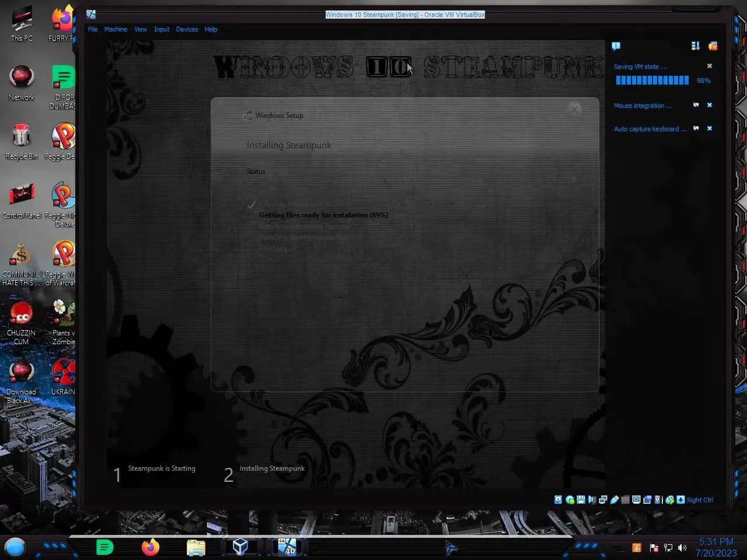Select the Download Black Al... desktop icon
This screenshot has width=747, height=560.
tap(22, 381)
